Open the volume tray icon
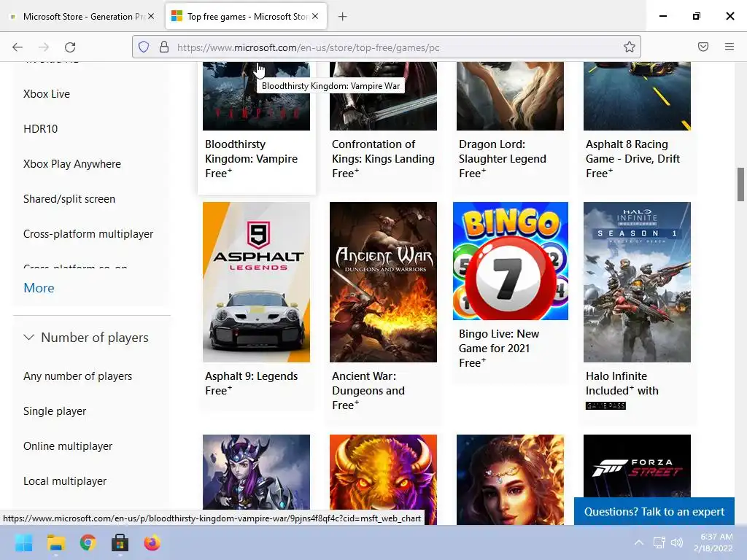 tap(676, 542)
